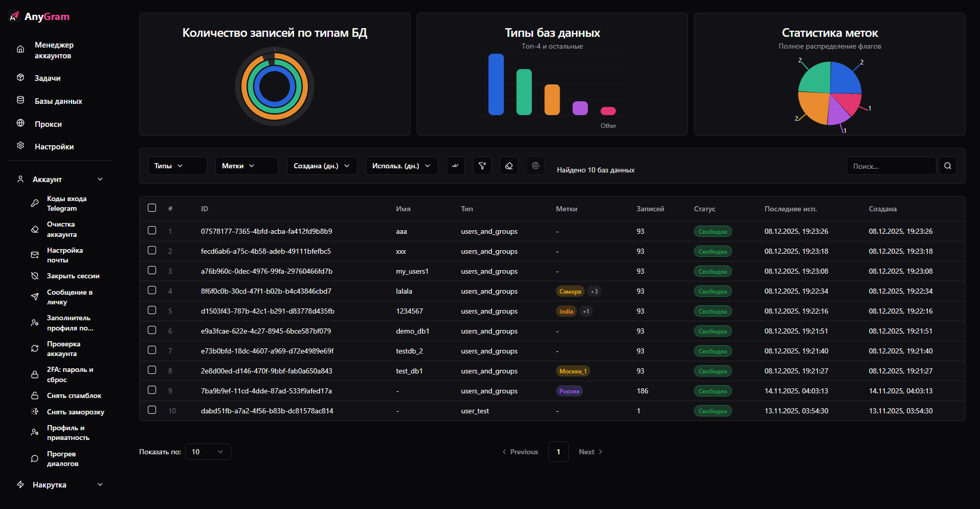This screenshot has width=980, height=509.
Task: Check the checkbox for row with name lalala
Action: (x=152, y=290)
